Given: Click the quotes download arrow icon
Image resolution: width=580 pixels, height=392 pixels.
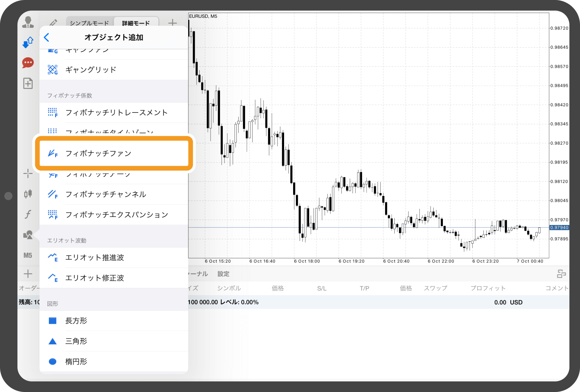Looking at the screenshot, I should (28, 42).
